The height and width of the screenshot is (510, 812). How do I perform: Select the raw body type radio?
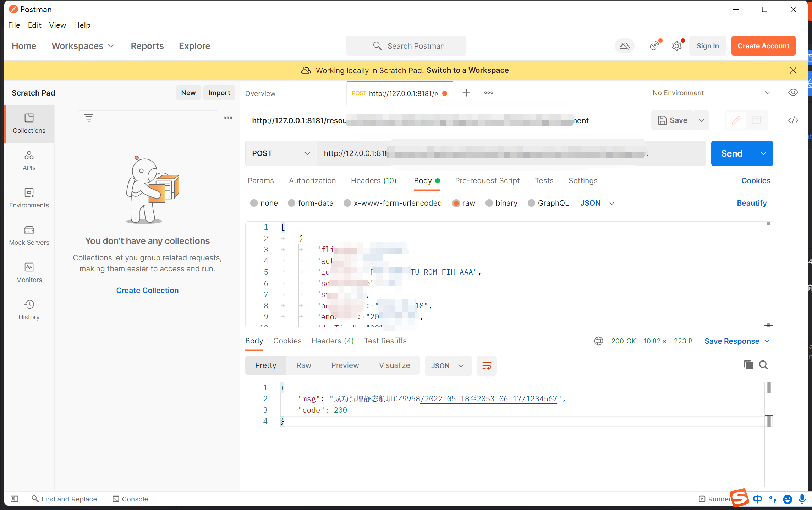[456, 203]
